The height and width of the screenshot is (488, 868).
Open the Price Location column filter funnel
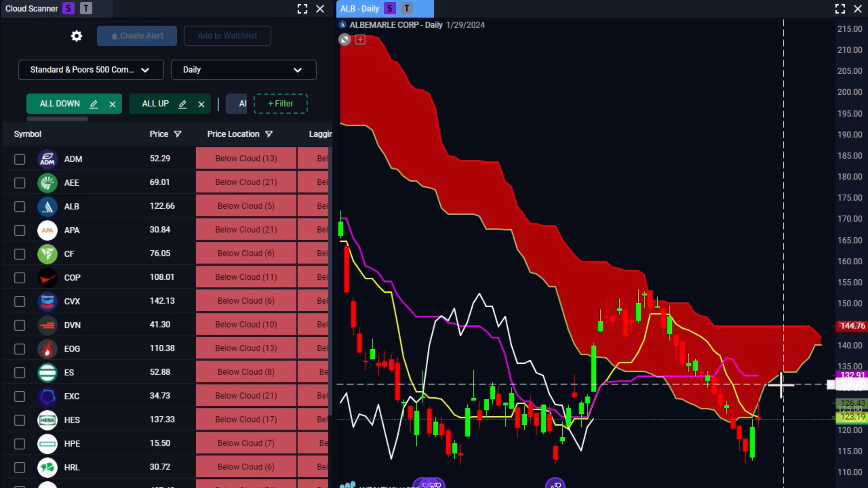click(x=269, y=134)
